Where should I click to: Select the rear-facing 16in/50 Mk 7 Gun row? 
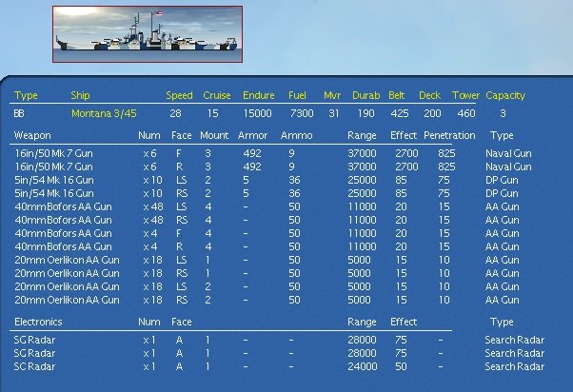[273, 167]
